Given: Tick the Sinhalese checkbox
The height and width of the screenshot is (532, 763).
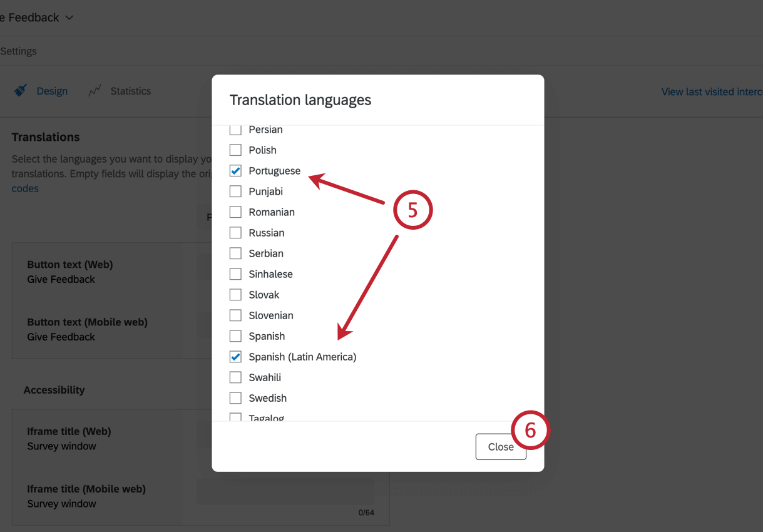Looking at the screenshot, I should coord(236,274).
